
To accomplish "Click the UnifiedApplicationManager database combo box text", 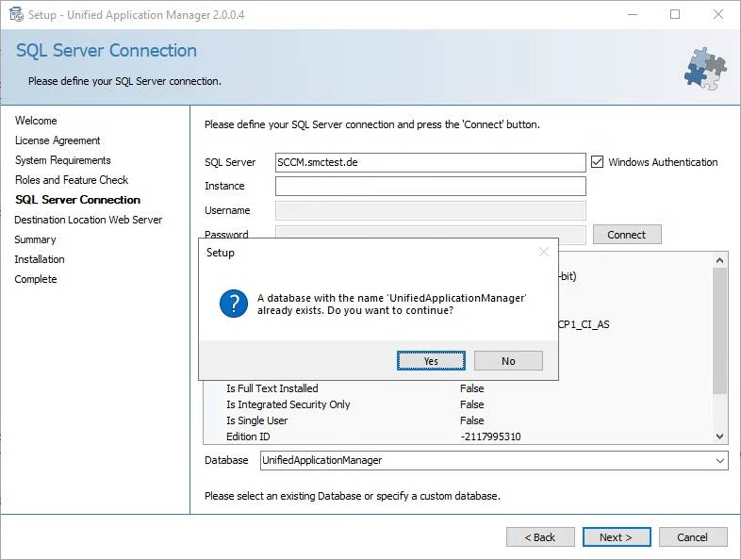I will pyautogui.click(x=321, y=460).
